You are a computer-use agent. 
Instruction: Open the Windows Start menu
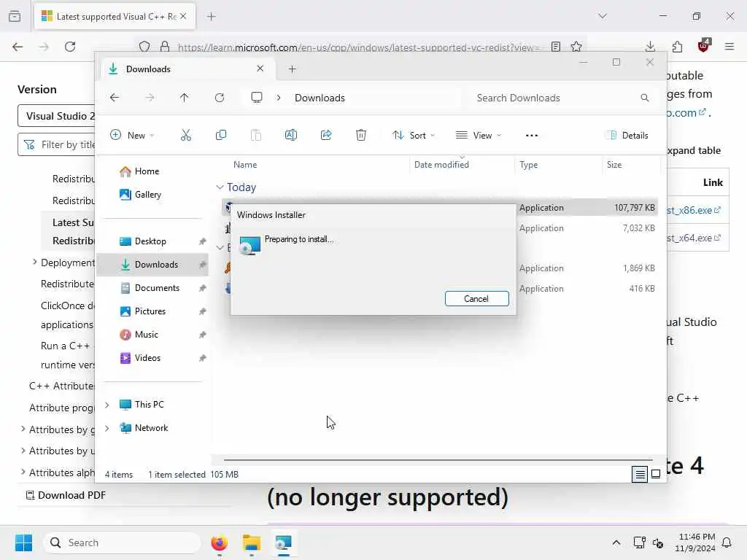coord(23,542)
